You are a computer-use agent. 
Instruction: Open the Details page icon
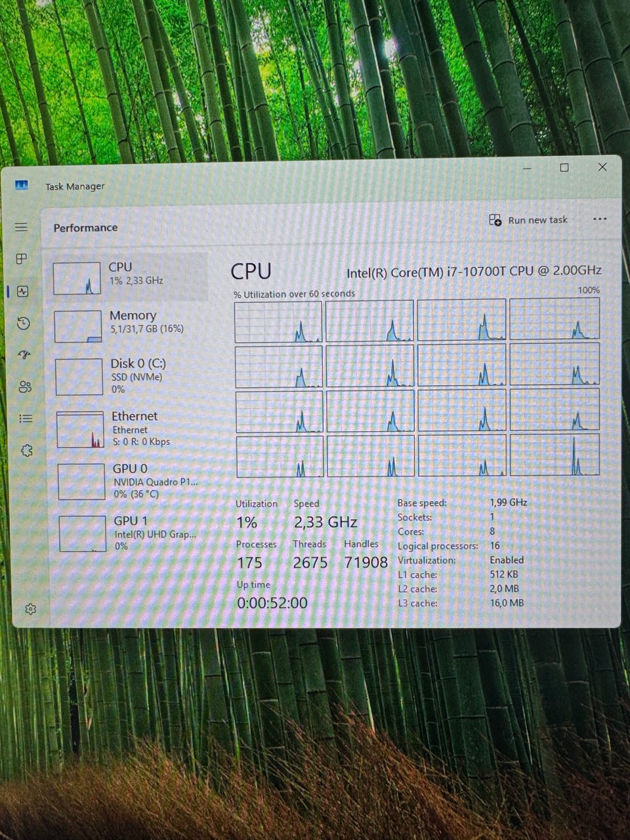(26, 418)
